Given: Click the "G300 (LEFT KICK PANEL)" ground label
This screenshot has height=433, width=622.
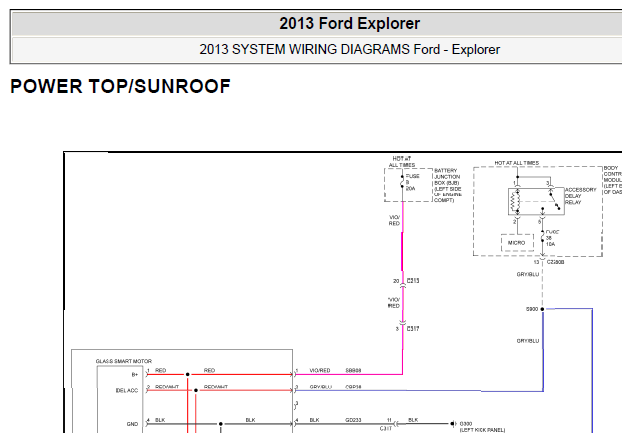Looking at the screenshot, I should (x=482, y=427).
